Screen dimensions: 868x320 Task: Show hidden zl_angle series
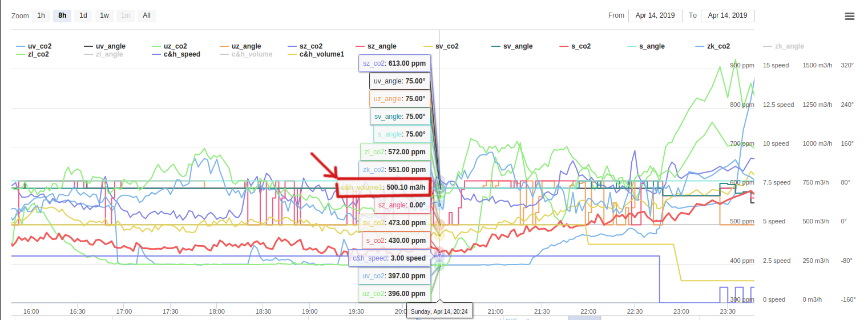coord(104,54)
